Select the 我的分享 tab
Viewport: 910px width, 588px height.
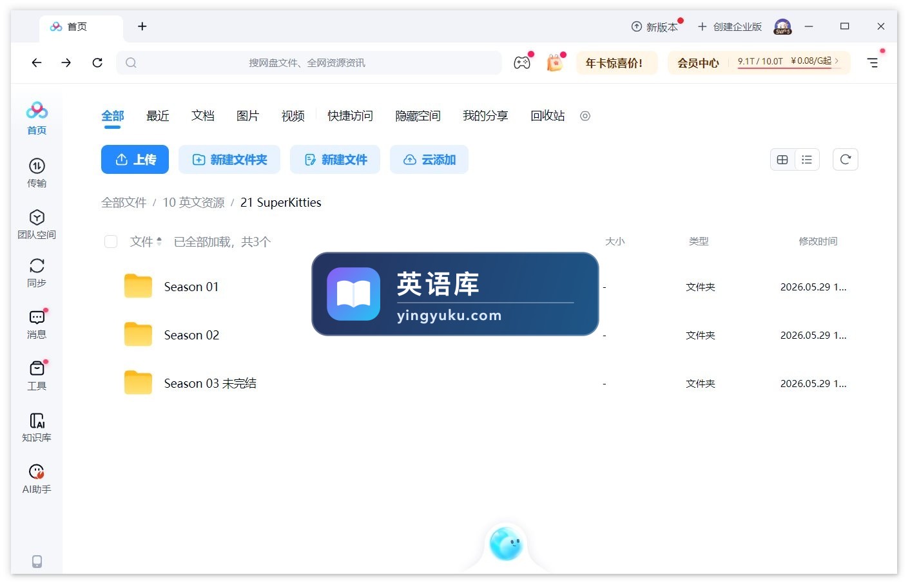pyautogui.click(x=486, y=116)
